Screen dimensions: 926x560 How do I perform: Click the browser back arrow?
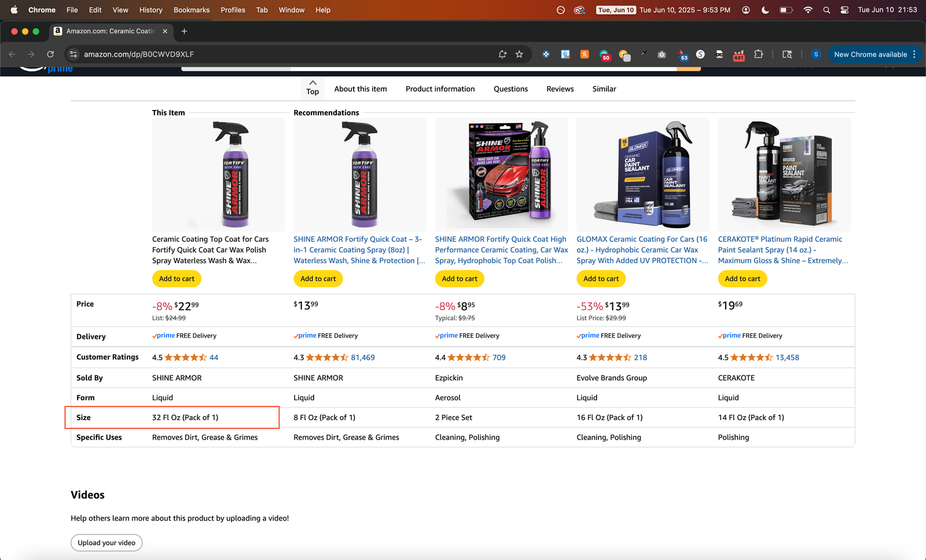(12, 54)
